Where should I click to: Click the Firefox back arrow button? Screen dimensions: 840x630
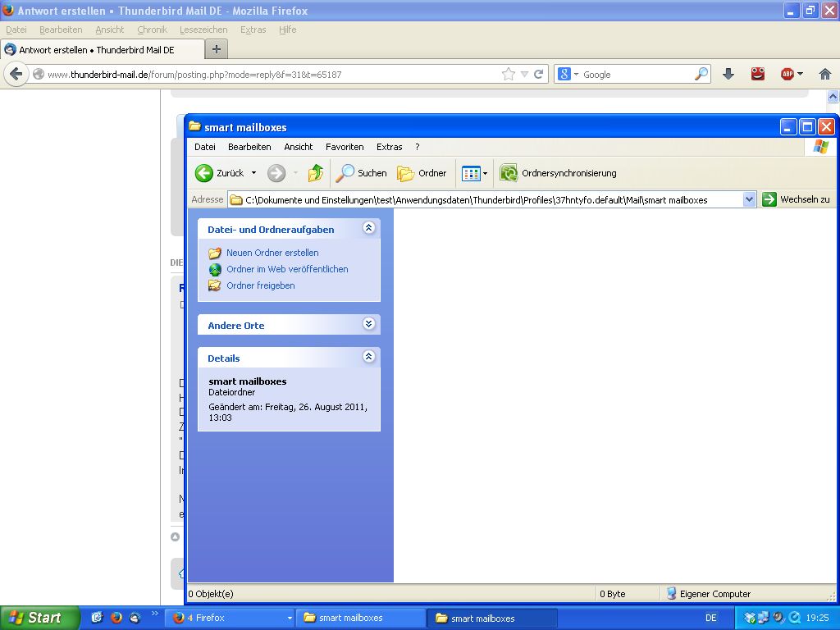click(x=16, y=74)
